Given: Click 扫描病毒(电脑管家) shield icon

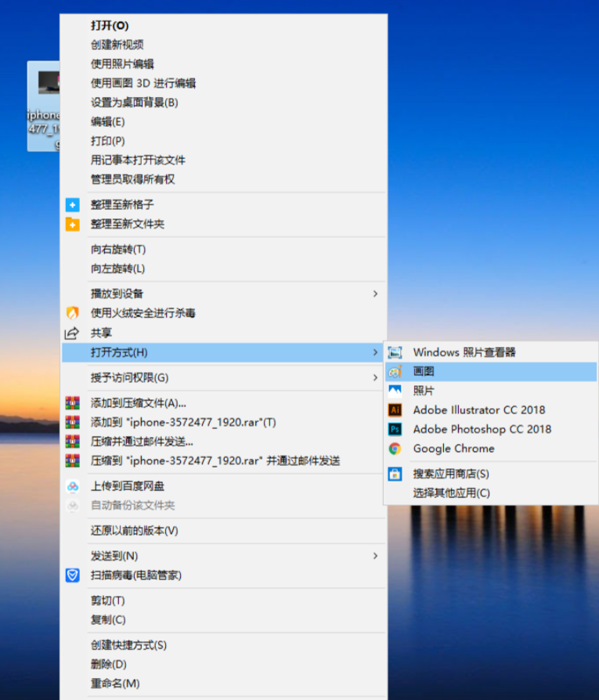Looking at the screenshot, I should point(72,576).
